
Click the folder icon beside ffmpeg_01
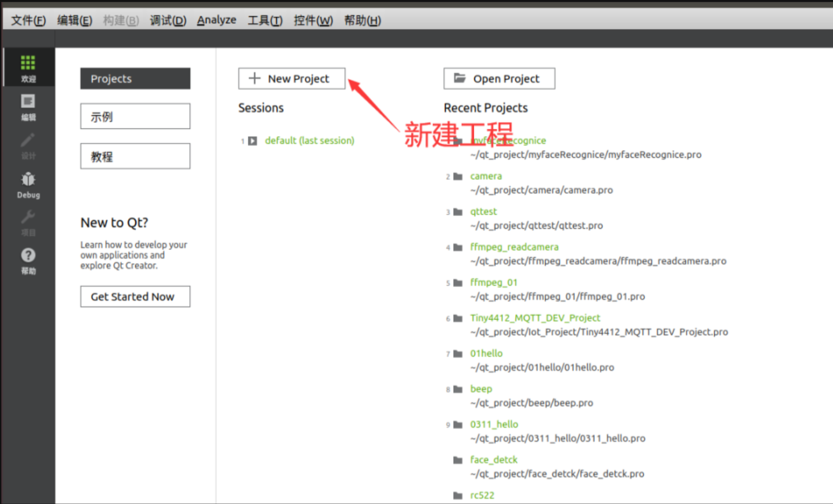458,283
